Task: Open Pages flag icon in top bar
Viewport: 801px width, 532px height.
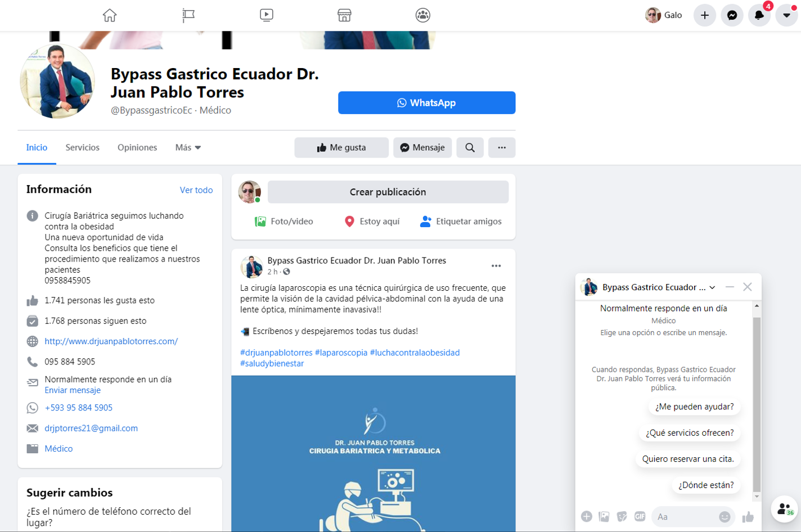Action: [x=188, y=15]
